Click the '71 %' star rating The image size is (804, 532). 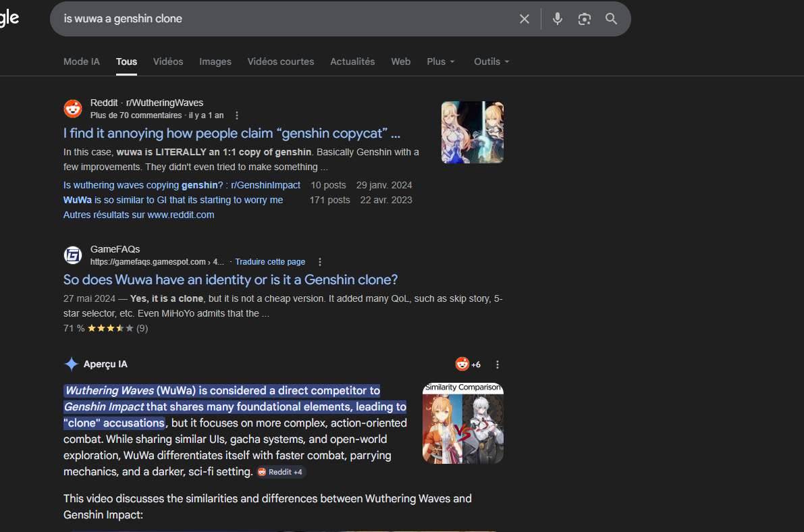coord(105,328)
